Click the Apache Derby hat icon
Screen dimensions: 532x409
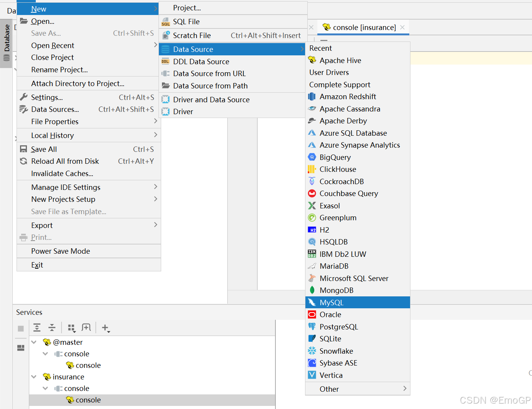[312, 121]
